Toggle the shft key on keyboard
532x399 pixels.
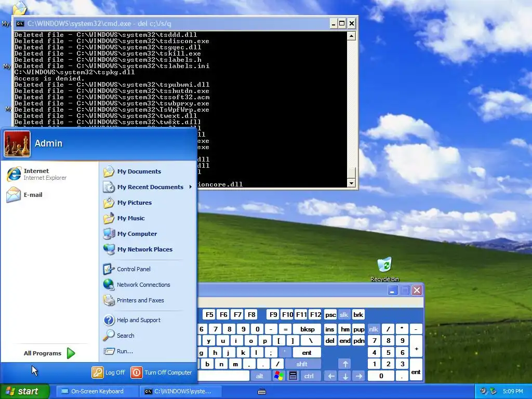coord(302,364)
